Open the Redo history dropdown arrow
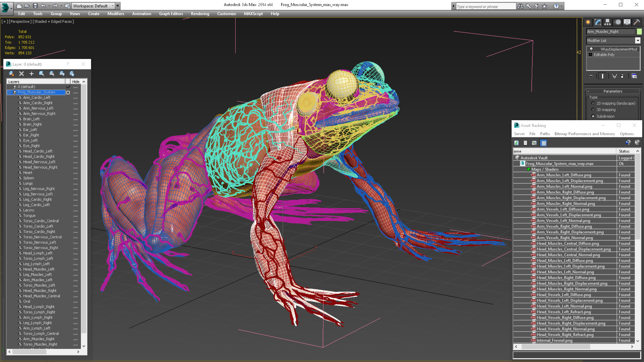The height and width of the screenshot is (362, 644). coord(61,6)
